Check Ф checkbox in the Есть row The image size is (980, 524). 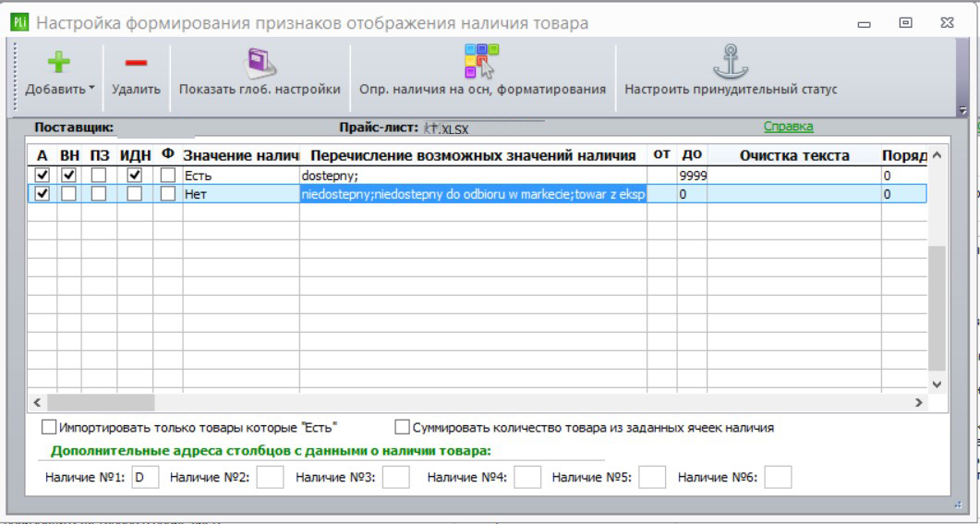[x=167, y=176]
